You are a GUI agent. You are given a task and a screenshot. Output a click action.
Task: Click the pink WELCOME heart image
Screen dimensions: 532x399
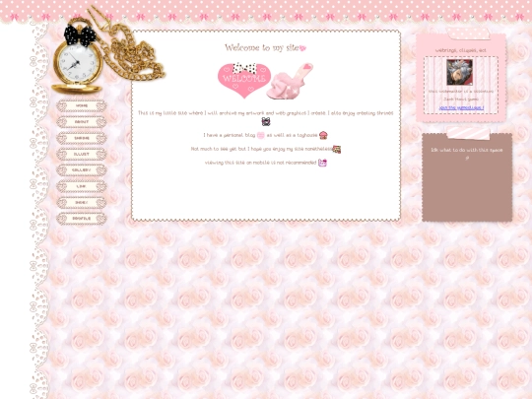point(244,81)
